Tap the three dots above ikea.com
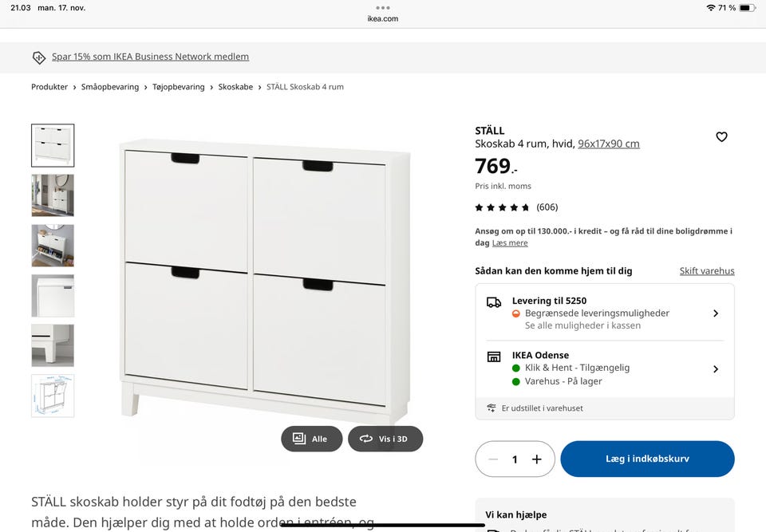Viewport: 766px width, 532px height. (x=383, y=8)
